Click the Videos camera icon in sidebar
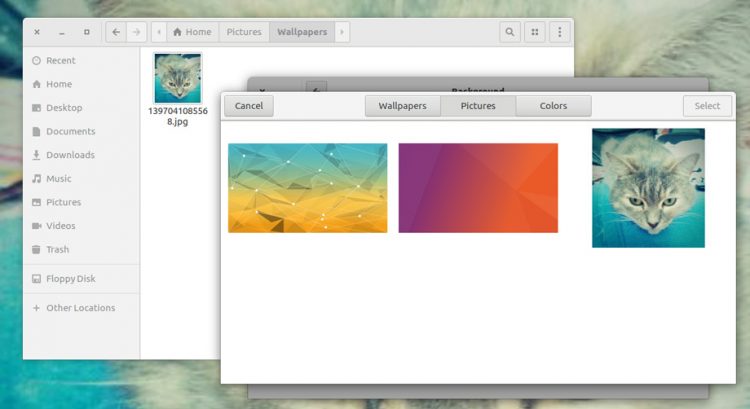 pyautogui.click(x=36, y=226)
